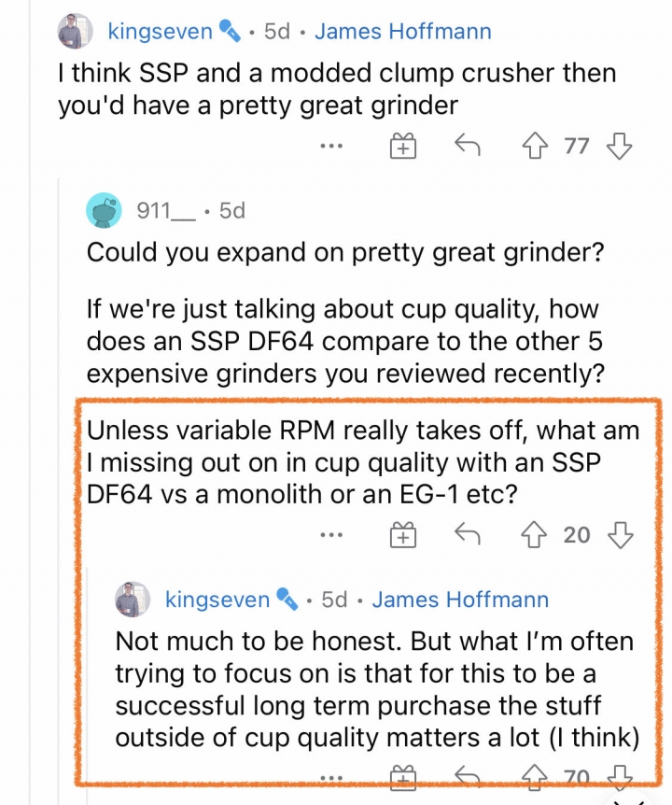Open more options on 911__'s comment
672x805 pixels.
coord(331,535)
